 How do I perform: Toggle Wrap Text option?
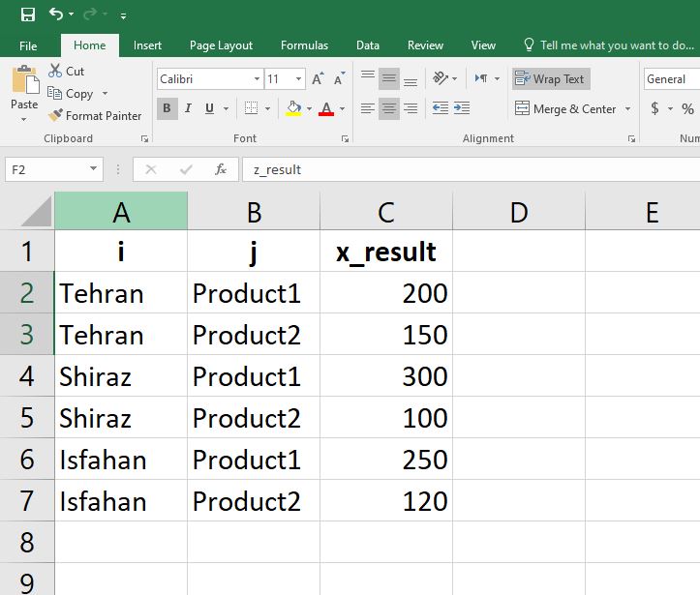tap(550, 79)
